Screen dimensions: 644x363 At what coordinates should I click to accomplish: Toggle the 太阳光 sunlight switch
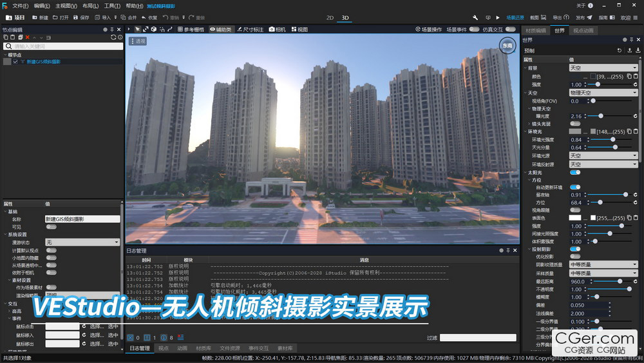(575, 172)
